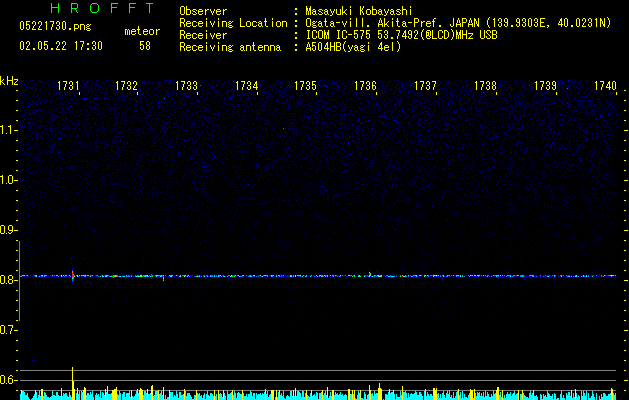Click the ICOM IC-575 receiver details
Screen dimensions: 629x400
click(x=401, y=35)
